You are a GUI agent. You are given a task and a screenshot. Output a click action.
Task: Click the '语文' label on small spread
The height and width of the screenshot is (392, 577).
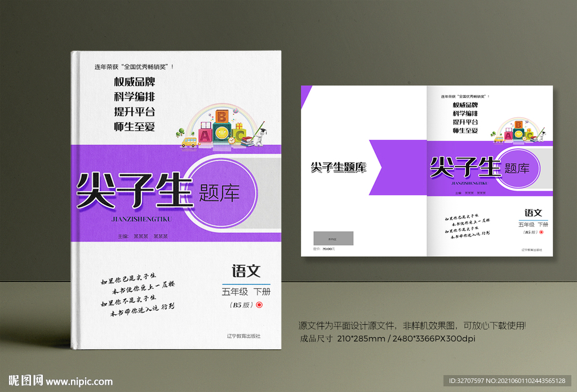533,213
